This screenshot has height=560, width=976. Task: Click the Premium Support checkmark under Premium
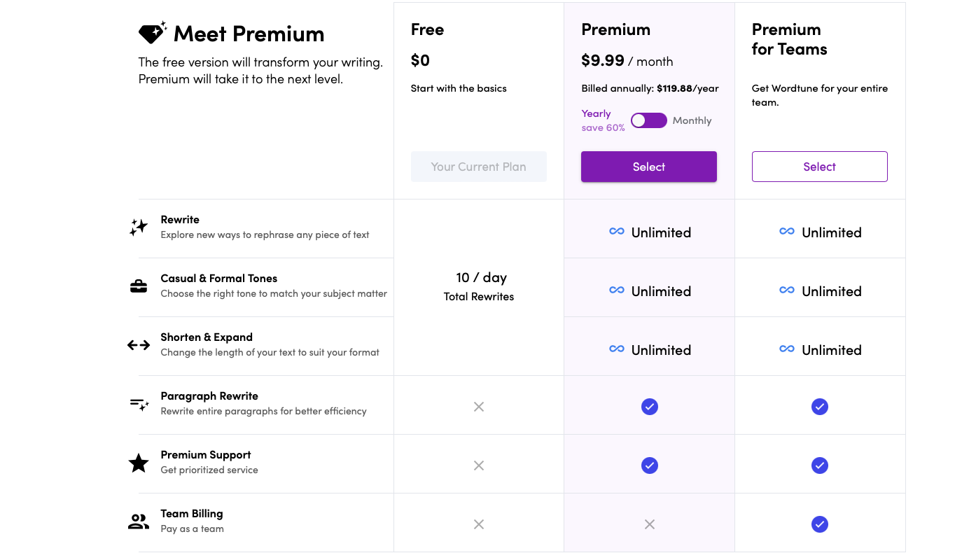pos(650,465)
